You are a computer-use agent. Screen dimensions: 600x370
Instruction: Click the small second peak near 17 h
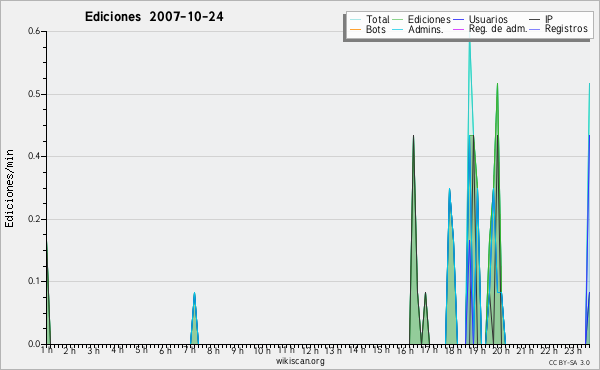click(x=425, y=318)
